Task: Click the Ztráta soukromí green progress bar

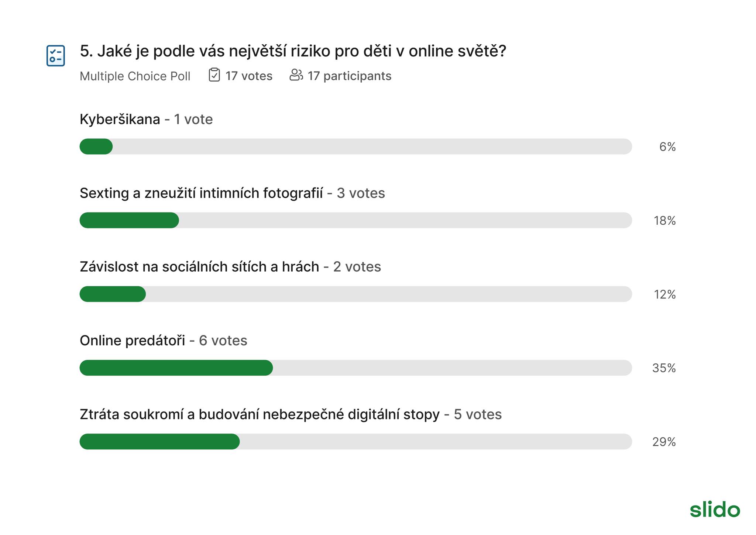Action: (159, 442)
